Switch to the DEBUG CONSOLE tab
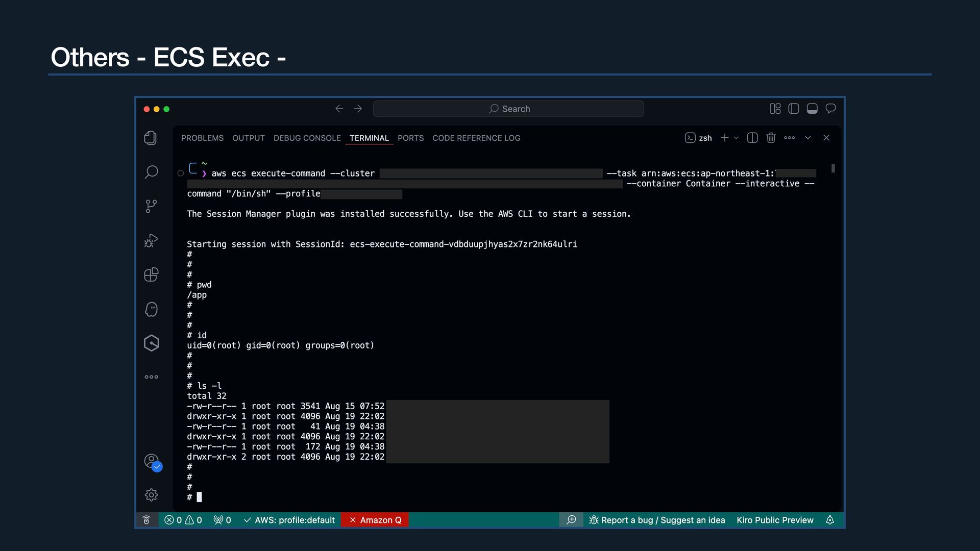 coord(307,138)
